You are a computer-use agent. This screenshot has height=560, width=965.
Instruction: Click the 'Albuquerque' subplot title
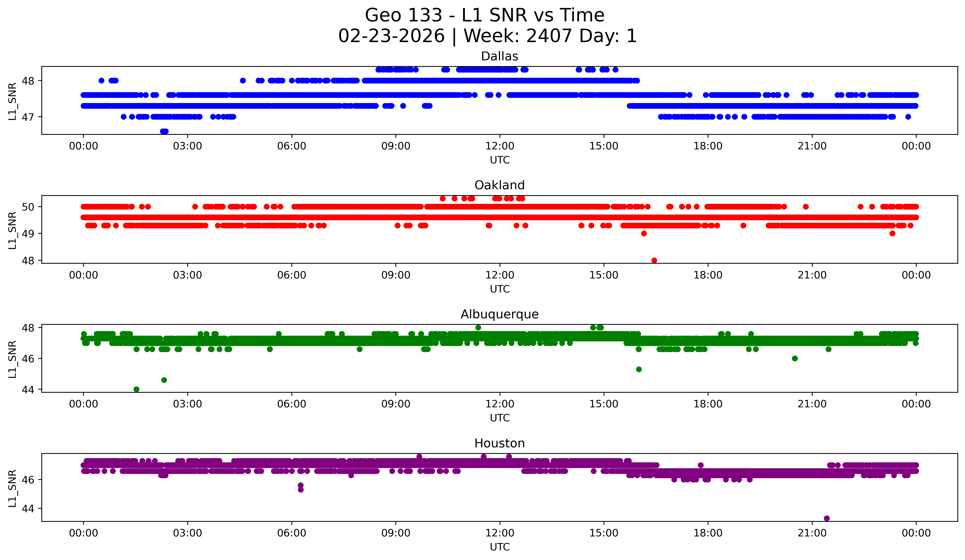tap(499, 314)
